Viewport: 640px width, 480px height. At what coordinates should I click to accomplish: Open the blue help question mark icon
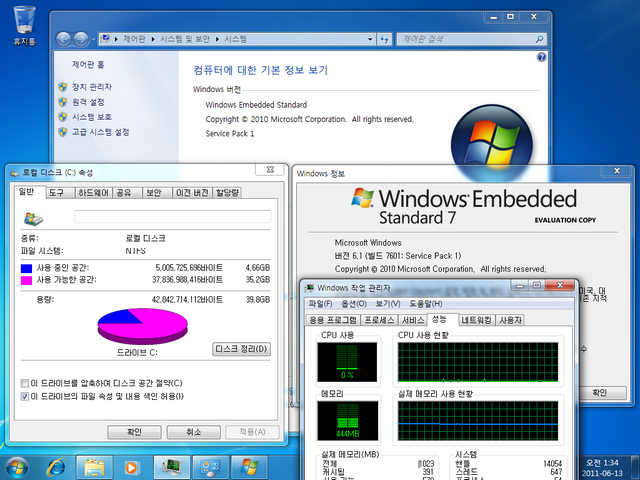pyautogui.click(x=541, y=57)
